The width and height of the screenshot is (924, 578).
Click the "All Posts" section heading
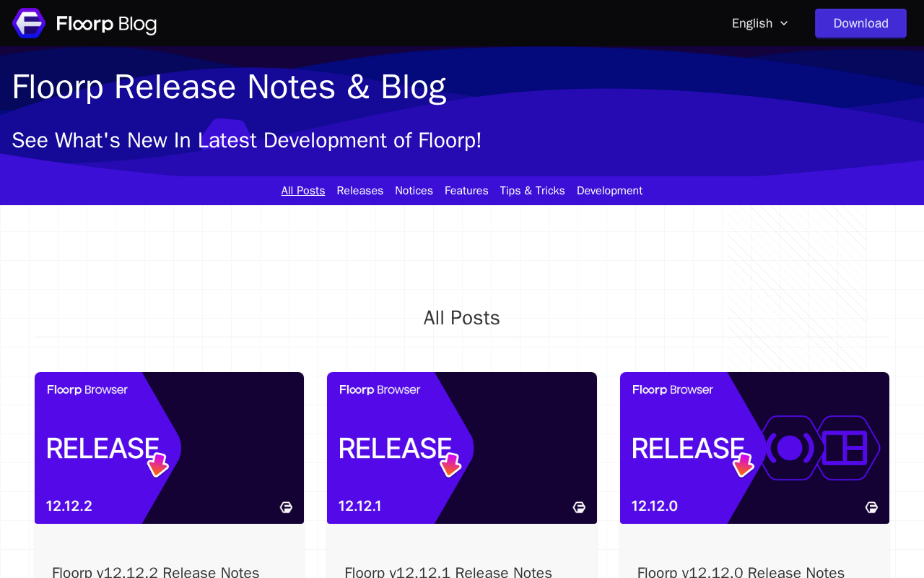coord(462,318)
